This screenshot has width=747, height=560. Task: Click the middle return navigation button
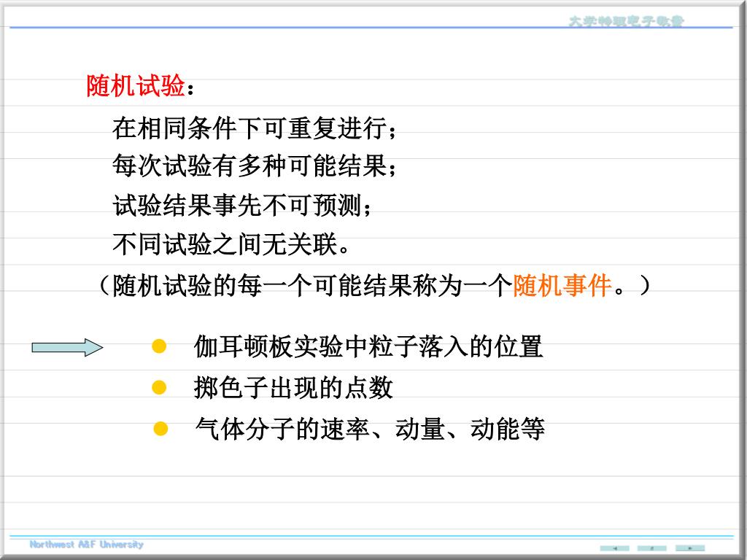pos(651,548)
